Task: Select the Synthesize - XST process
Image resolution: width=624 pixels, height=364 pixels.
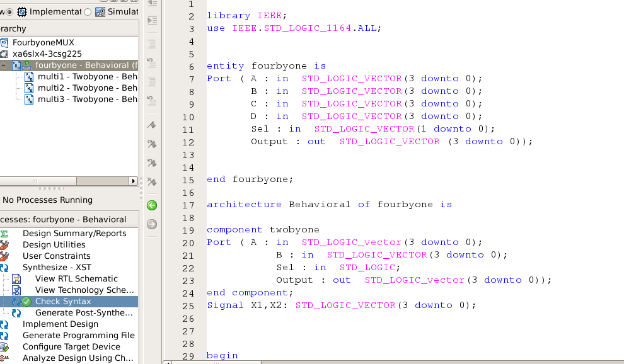Action: click(x=57, y=267)
